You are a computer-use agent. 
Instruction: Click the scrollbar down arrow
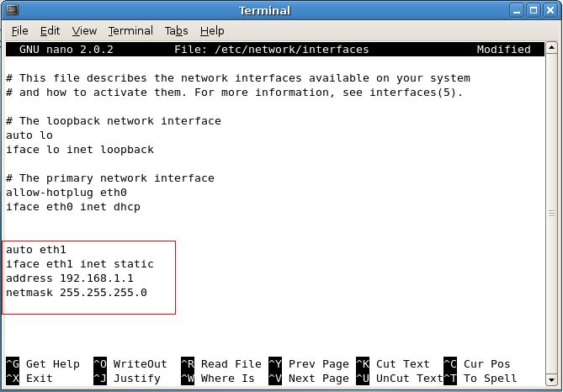pyautogui.click(x=551, y=379)
